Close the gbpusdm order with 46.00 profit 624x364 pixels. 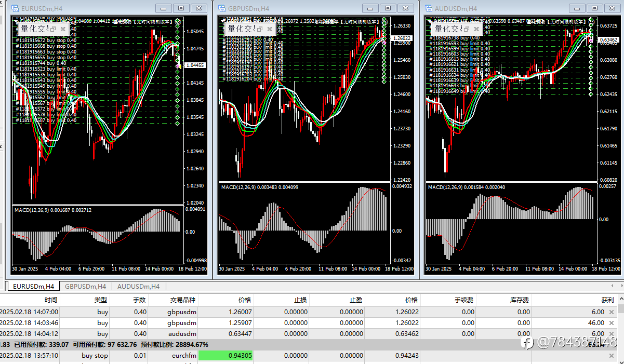coord(612,323)
